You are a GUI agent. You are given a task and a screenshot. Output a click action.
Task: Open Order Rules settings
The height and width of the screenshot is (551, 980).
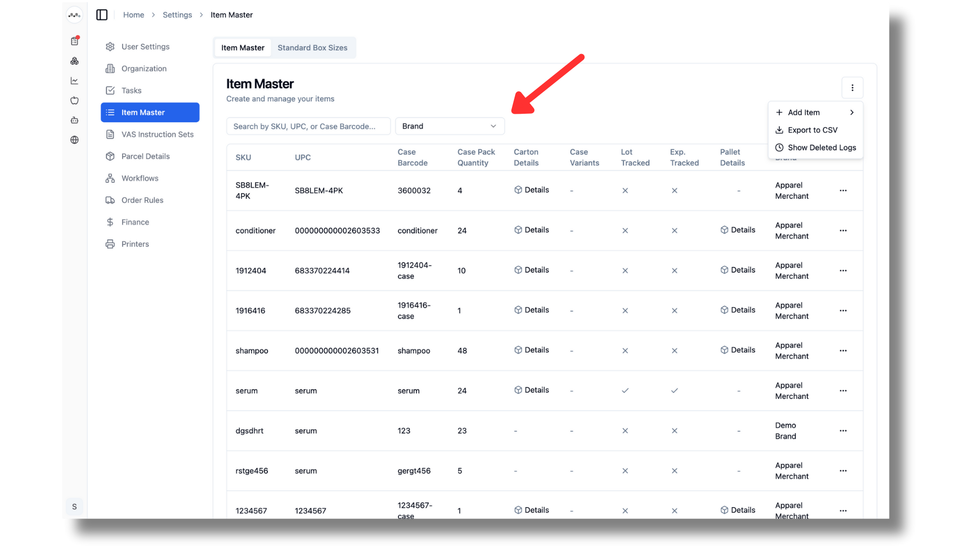point(150,200)
